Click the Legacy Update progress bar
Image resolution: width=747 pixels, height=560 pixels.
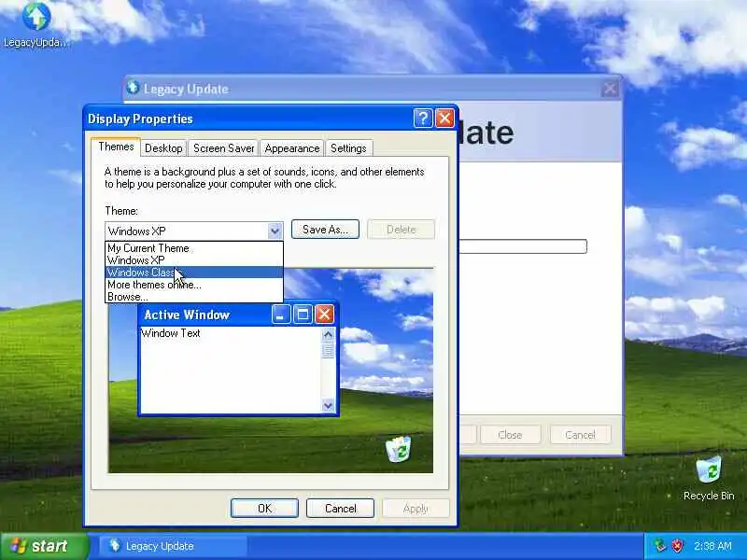(523, 246)
